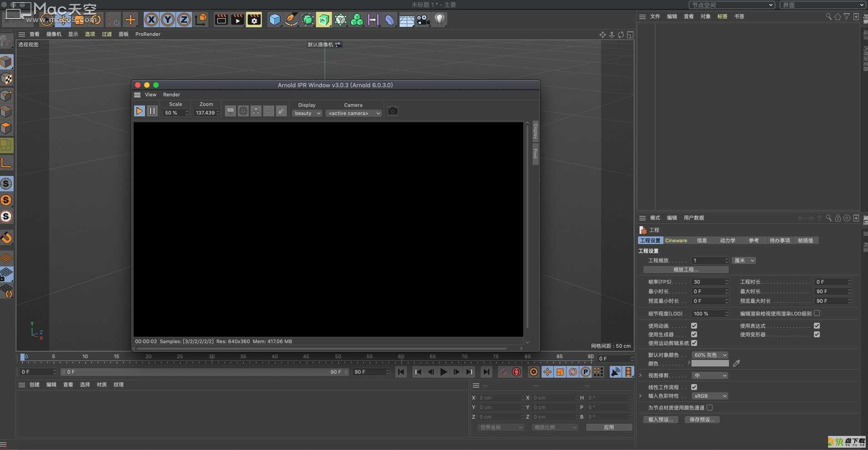Image resolution: width=868 pixels, height=450 pixels.
Task: Open the active camera dropdown
Action: [x=354, y=113]
